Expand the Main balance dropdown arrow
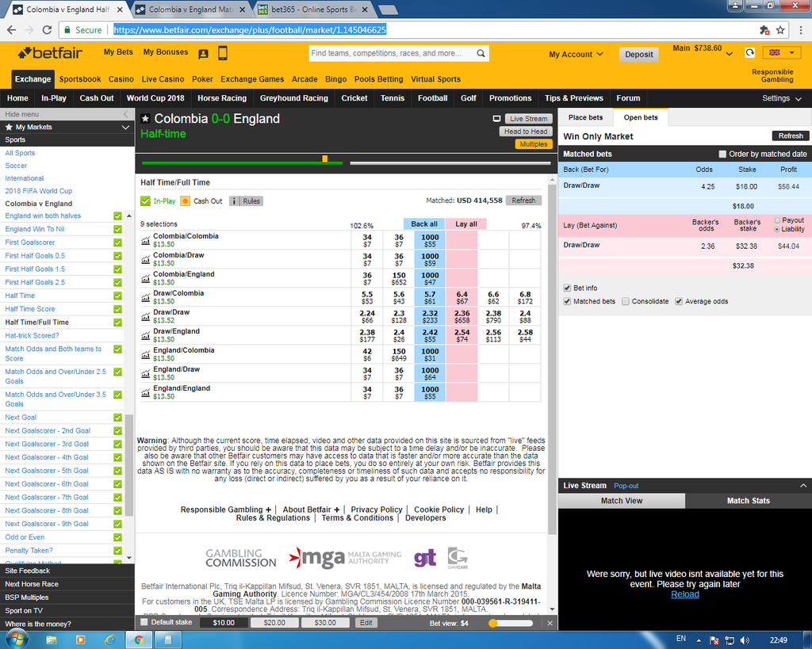Screen dimensions: 812x649 click(x=730, y=54)
